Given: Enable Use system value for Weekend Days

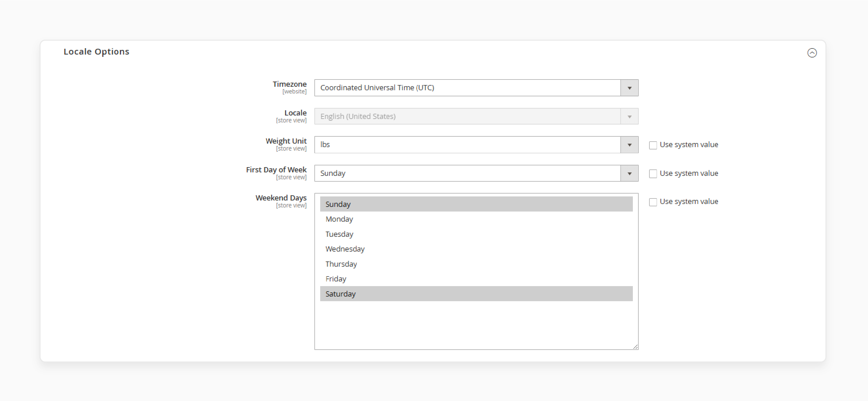Looking at the screenshot, I should 653,202.
